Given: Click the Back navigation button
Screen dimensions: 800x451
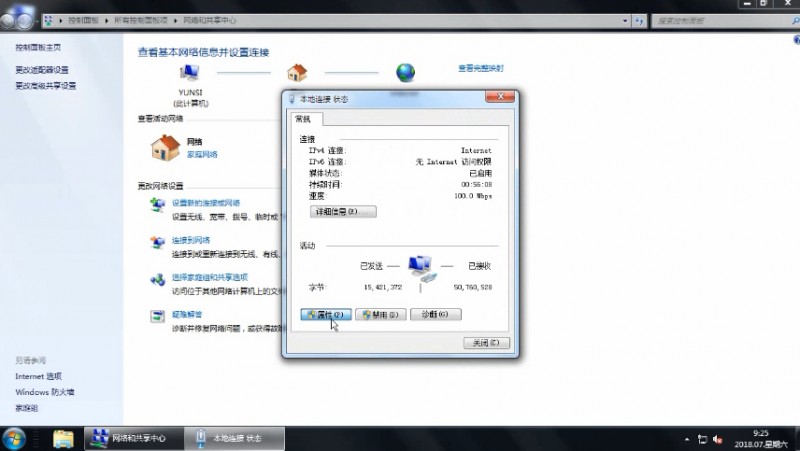Looking at the screenshot, I should 8,20.
